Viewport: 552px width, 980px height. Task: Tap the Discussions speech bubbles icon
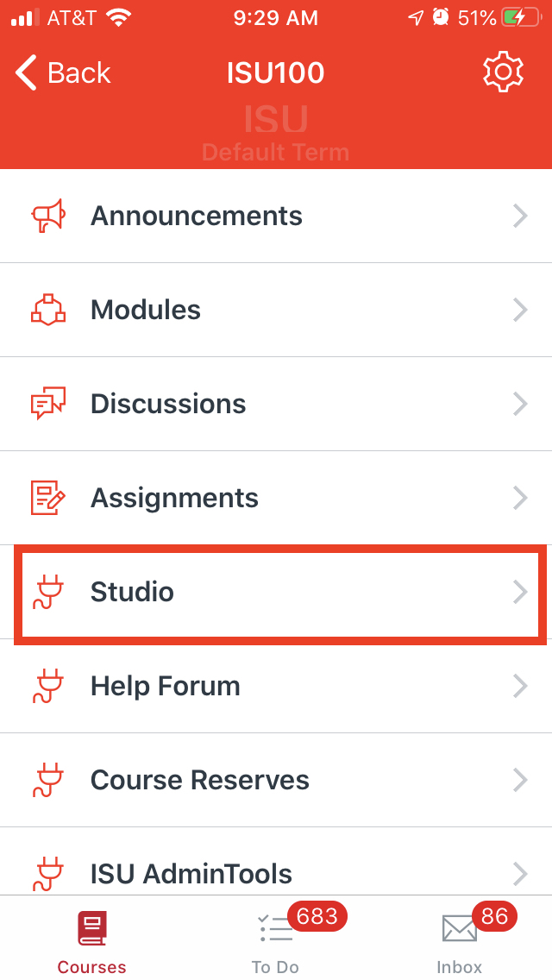coord(48,404)
